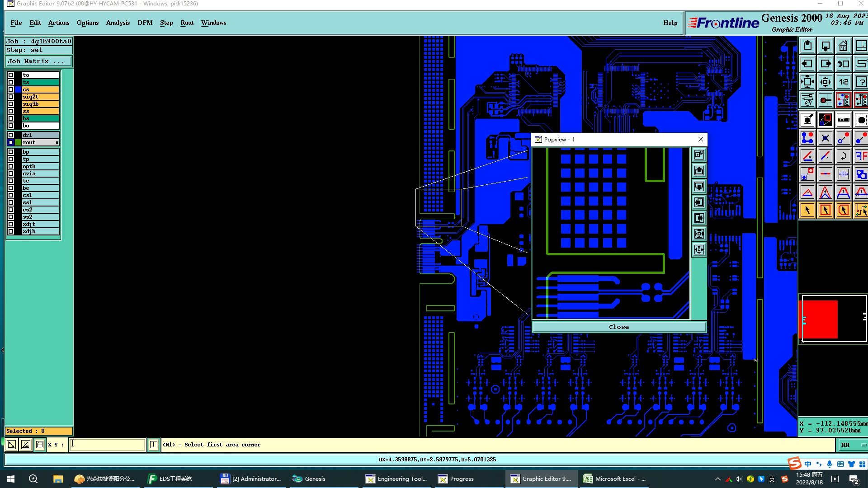Open the DFM menu
This screenshot has height=488, width=868.
[145, 23]
